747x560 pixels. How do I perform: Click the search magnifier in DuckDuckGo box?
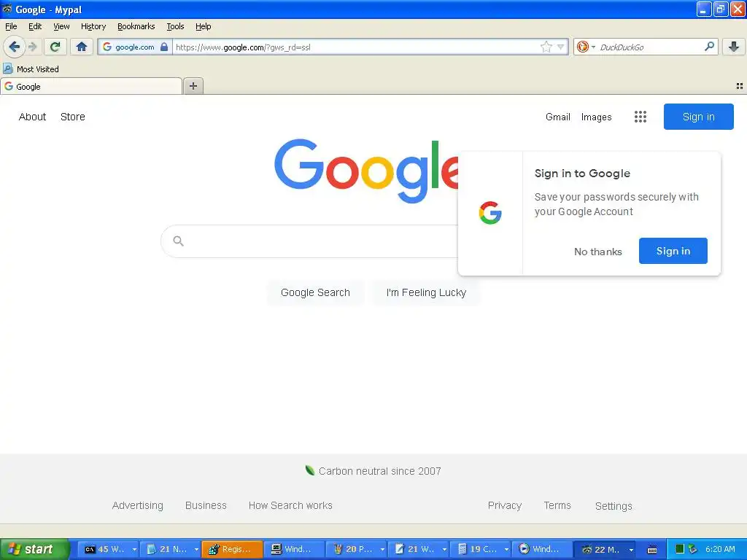(709, 47)
